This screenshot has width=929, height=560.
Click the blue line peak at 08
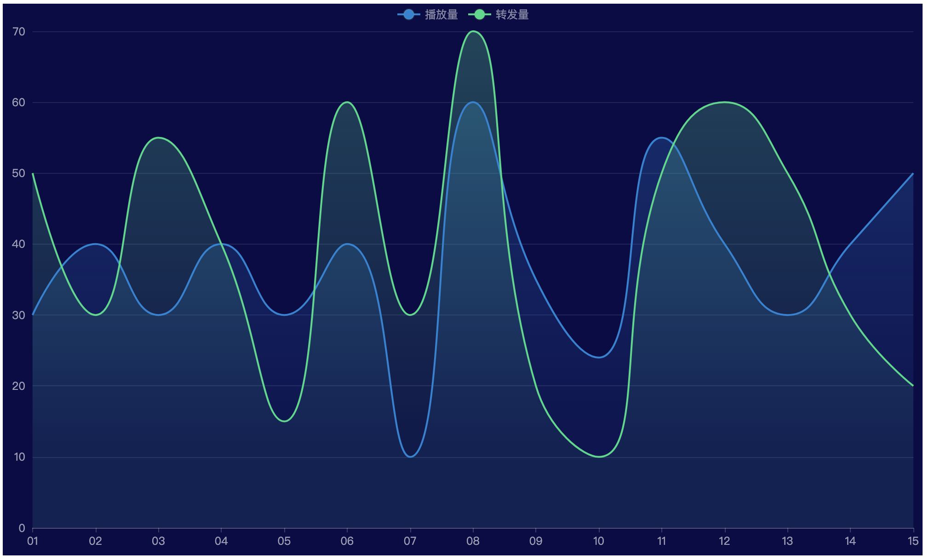(x=473, y=103)
